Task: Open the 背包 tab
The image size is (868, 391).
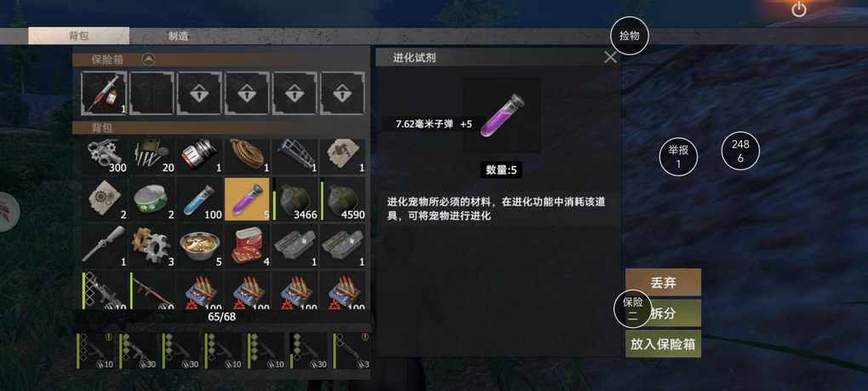Action: click(x=78, y=36)
